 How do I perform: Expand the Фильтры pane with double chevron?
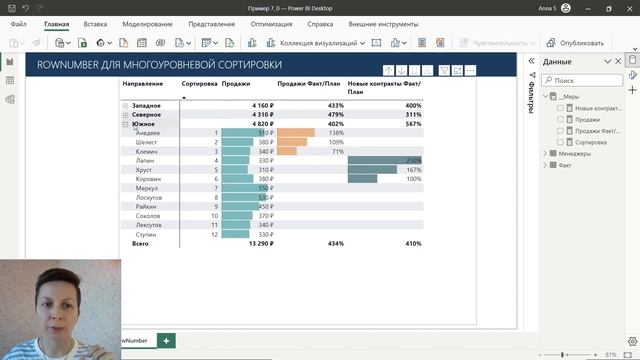531,61
